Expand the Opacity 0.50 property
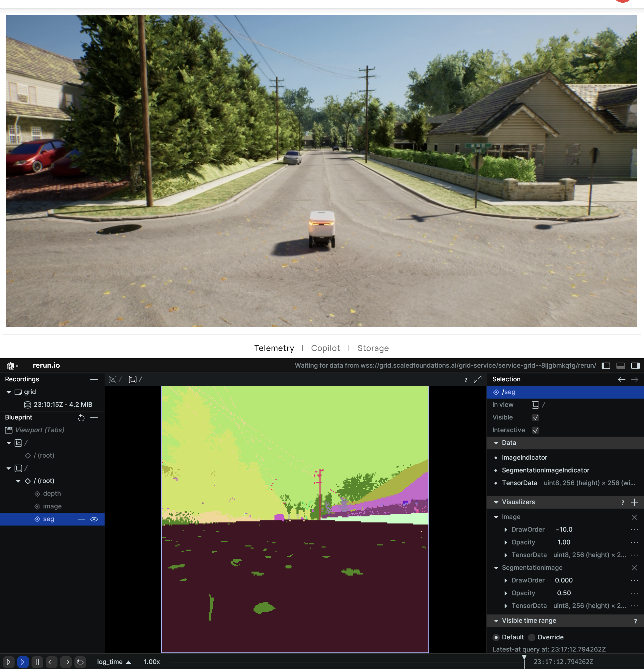The width and height of the screenshot is (644, 669). click(506, 593)
